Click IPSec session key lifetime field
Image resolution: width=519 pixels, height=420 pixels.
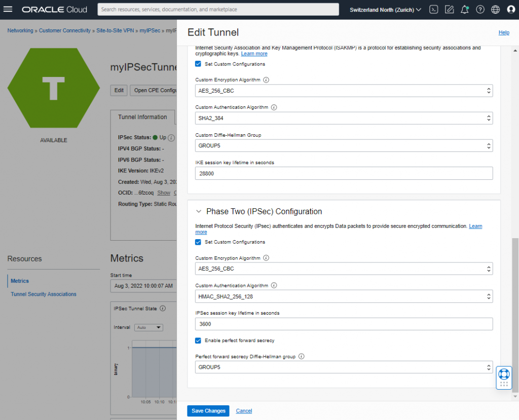[344, 324]
